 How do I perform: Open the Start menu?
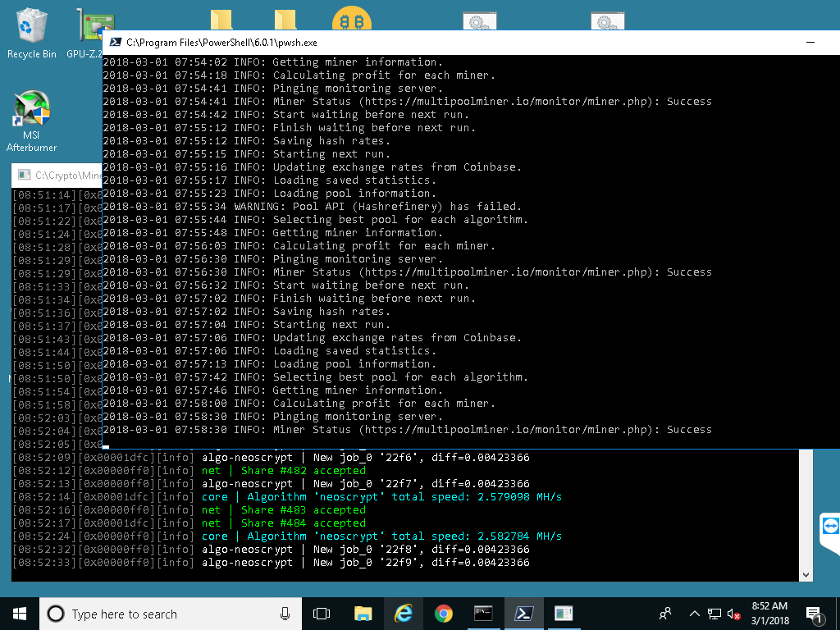[19, 613]
